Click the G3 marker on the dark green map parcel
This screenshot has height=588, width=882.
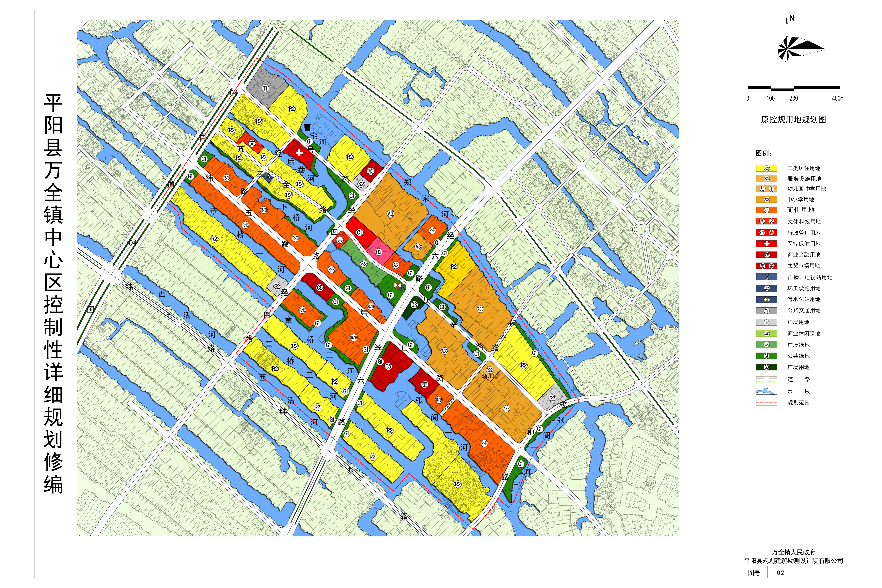coord(414,305)
